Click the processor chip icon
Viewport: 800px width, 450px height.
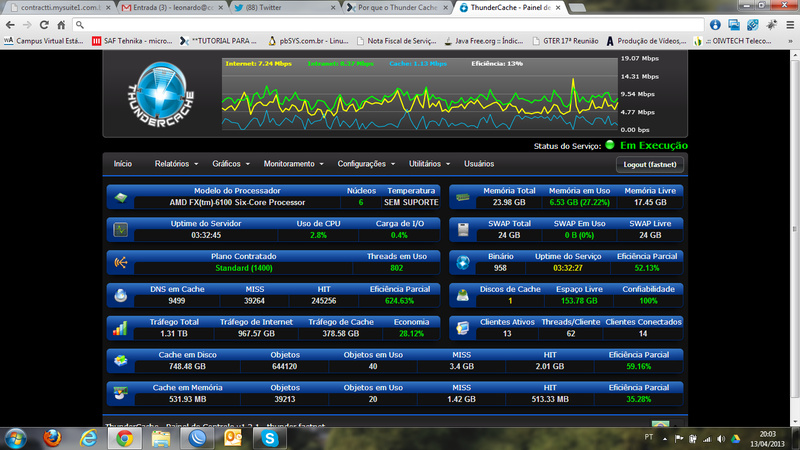tap(121, 197)
